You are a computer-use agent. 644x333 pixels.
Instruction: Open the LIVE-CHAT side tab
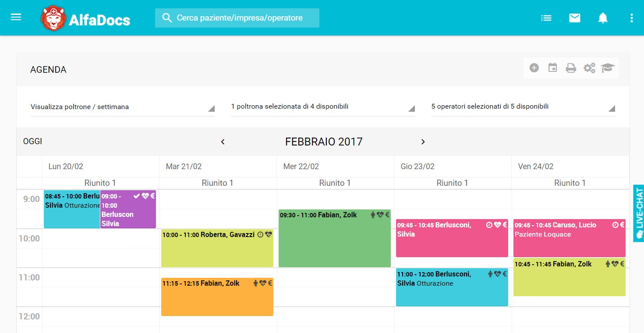click(x=639, y=213)
